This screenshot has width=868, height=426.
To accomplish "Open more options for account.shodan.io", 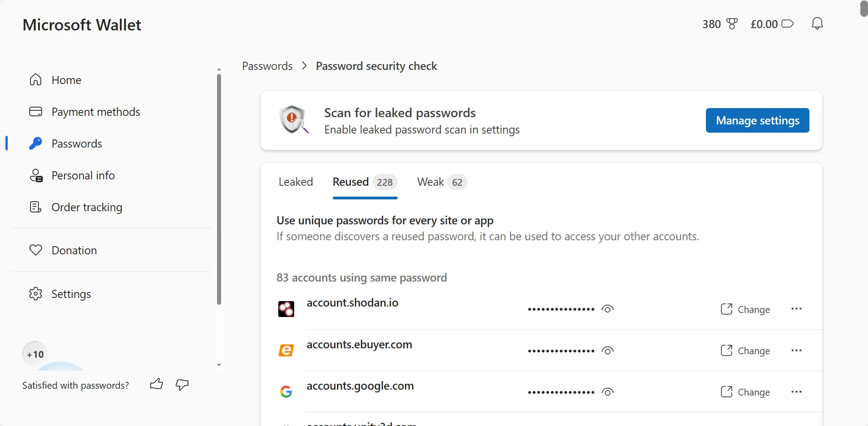I will pyautogui.click(x=797, y=309).
